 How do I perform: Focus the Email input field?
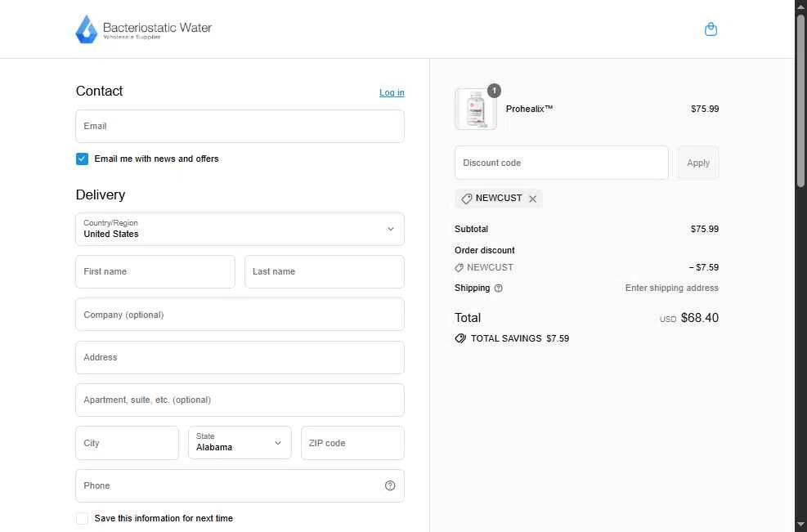tap(240, 126)
